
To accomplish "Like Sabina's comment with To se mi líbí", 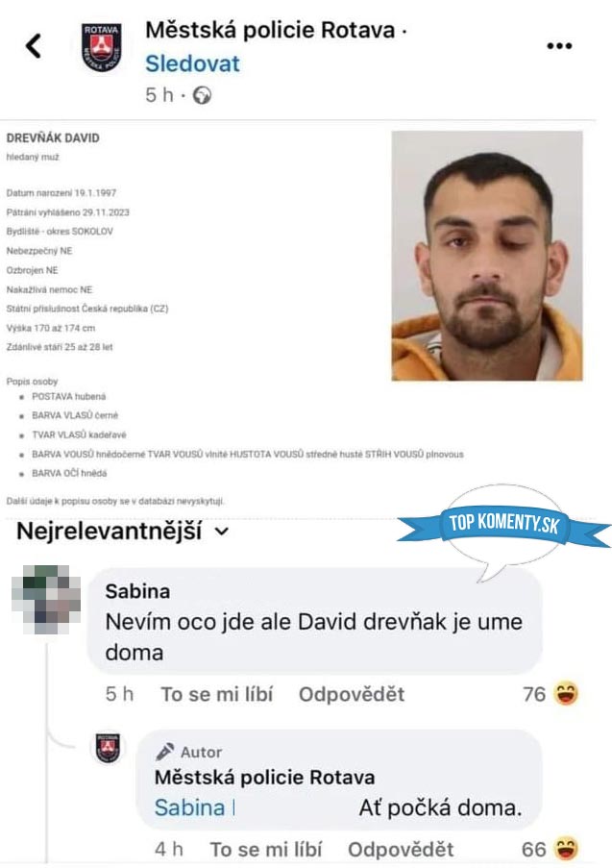I will pos(217,694).
